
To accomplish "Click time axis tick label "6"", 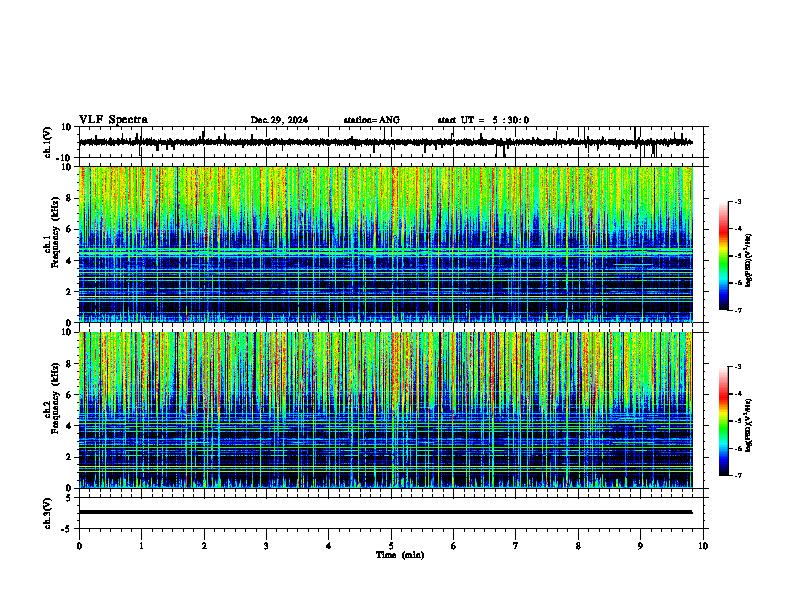I will point(454,546).
